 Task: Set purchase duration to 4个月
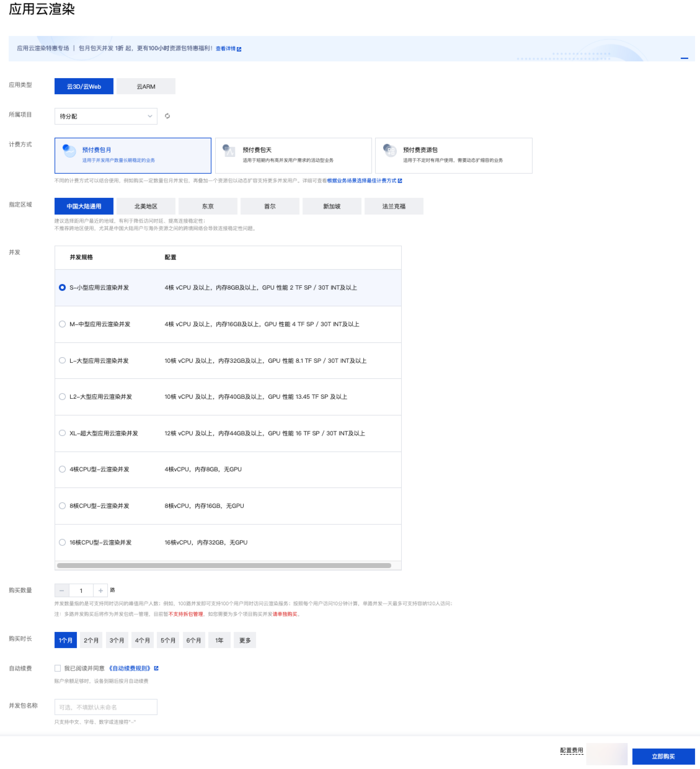coord(143,640)
